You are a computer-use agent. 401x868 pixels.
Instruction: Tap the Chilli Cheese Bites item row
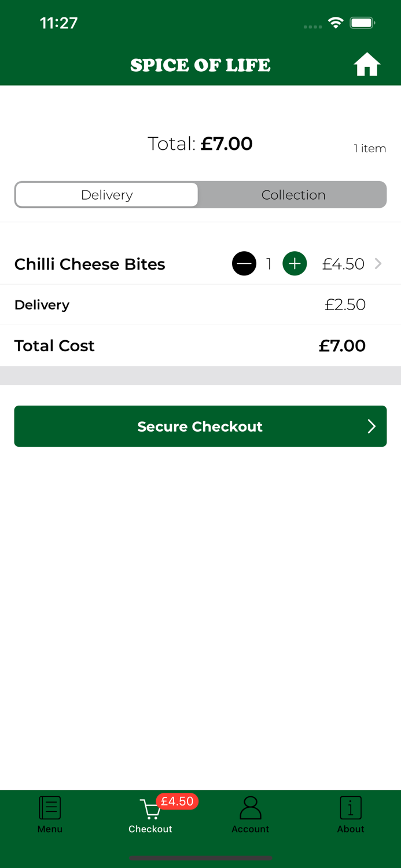(x=90, y=263)
